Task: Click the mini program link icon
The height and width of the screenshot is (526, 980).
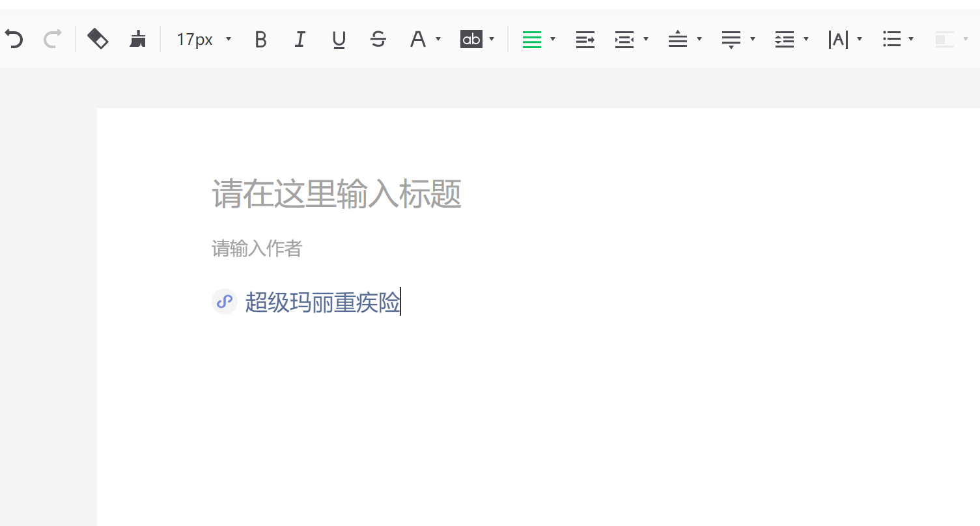Action: [225, 301]
